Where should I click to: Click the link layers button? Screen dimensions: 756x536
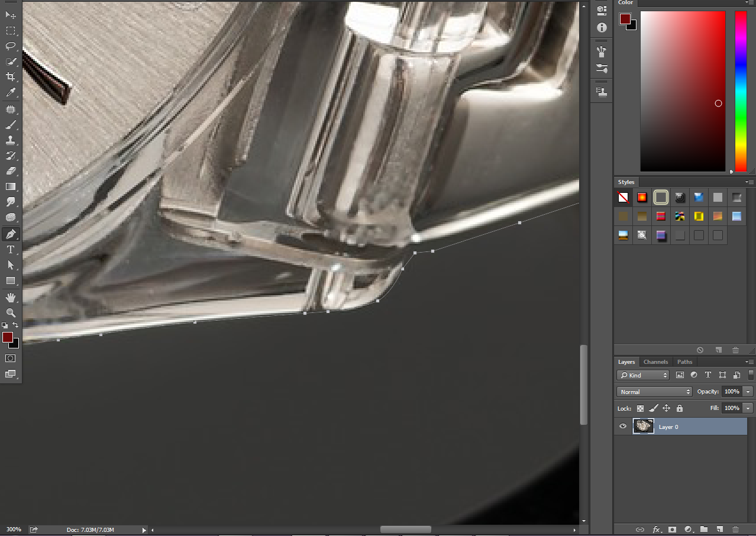[x=639, y=529]
